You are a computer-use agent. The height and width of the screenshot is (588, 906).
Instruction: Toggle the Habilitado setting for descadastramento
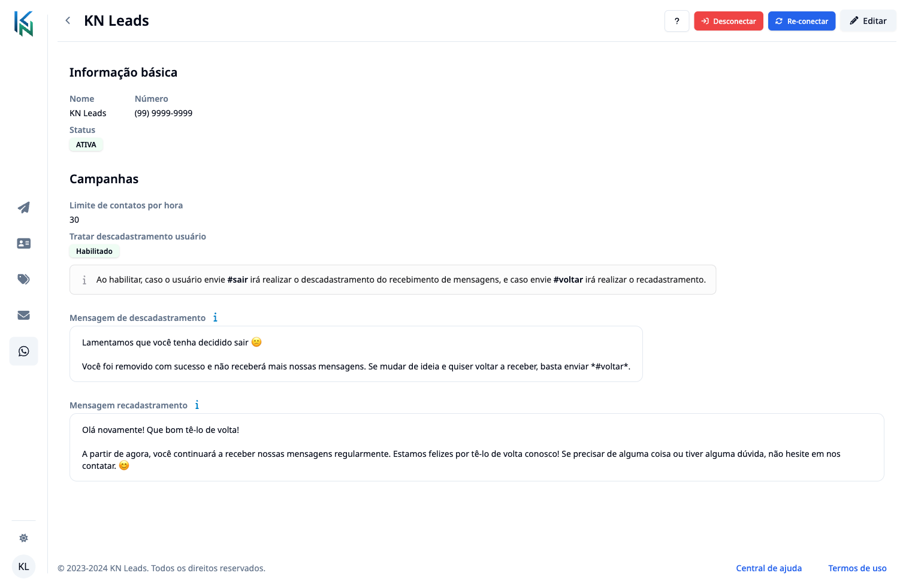pos(94,251)
